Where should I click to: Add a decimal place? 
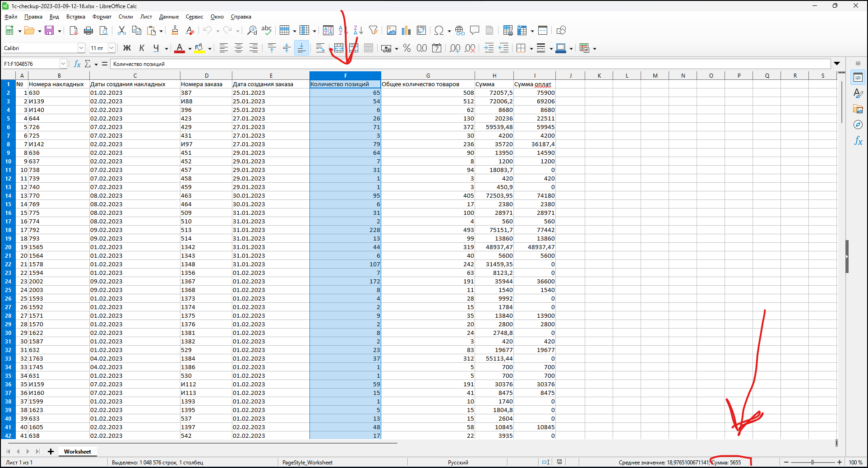(x=455, y=48)
